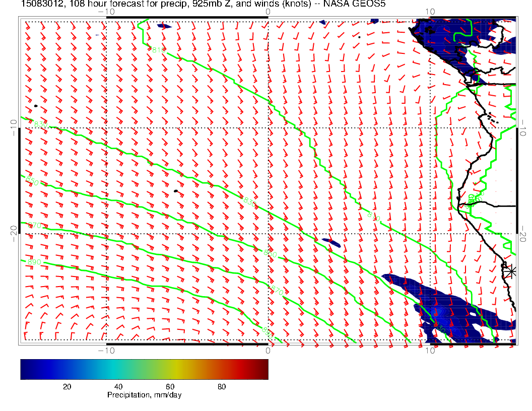Click the asterisk station marker on the coast
This screenshot has height=411, width=532.
point(511,271)
